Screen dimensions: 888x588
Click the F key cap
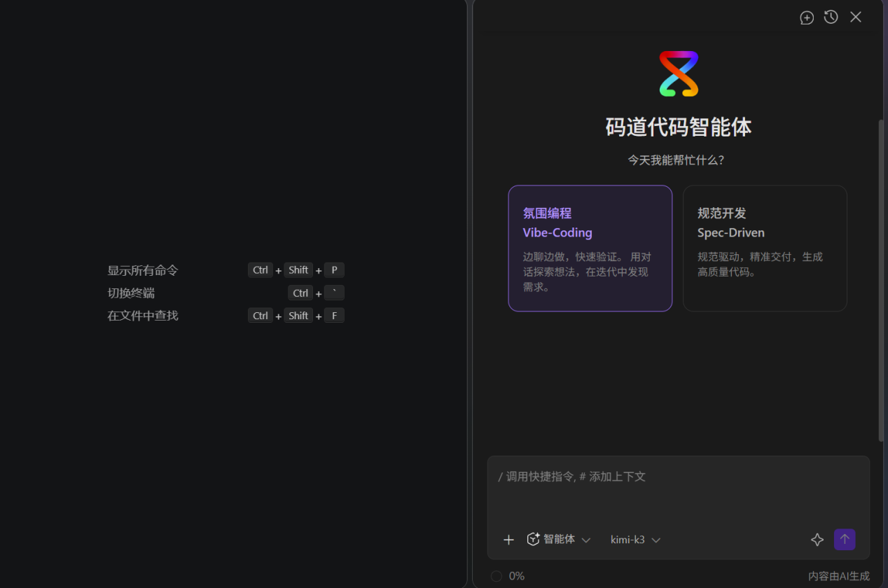[334, 316]
